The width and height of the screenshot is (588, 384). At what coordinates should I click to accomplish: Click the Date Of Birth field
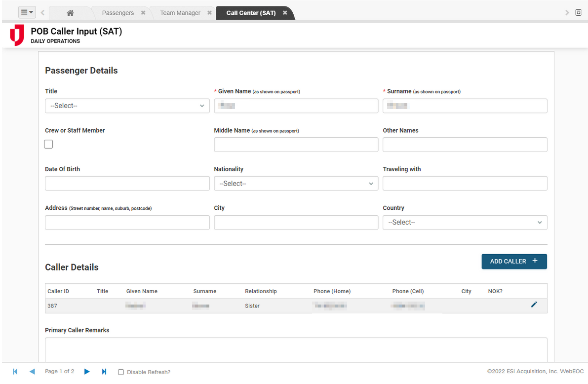tap(127, 184)
